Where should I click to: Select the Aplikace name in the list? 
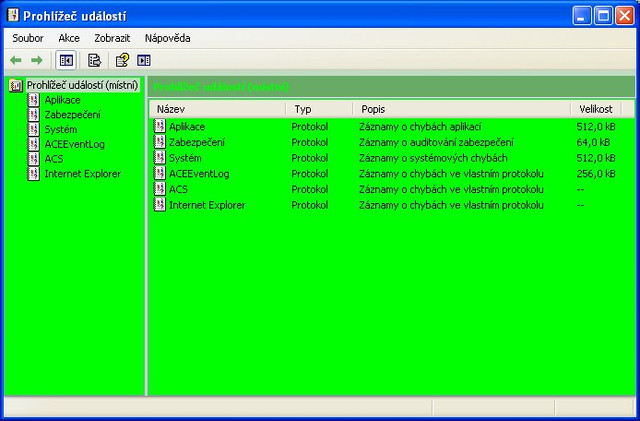pos(187,127)
